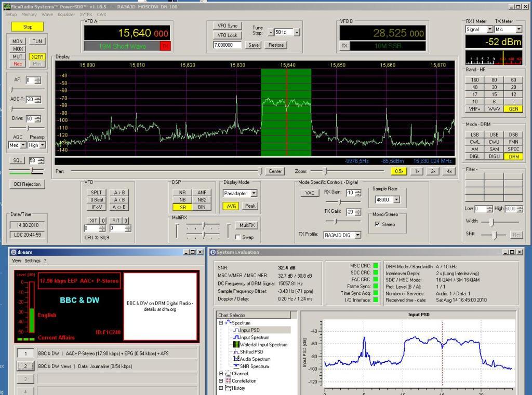The image size is (532, 395).
Task: Click the saved frequency 7.000000 field
Action: pos(227,45)
